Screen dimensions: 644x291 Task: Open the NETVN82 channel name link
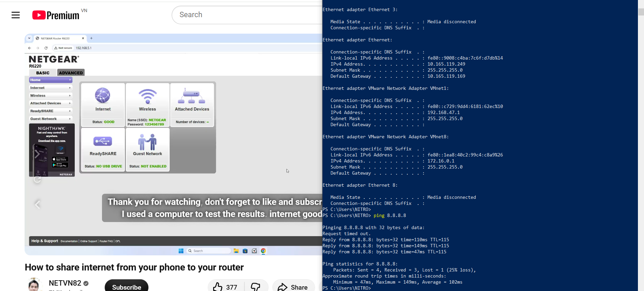(65, 283)
